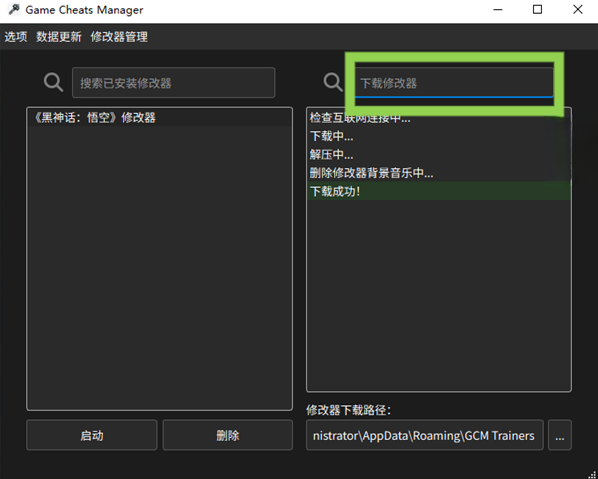The image size is (598, 479).
Task: Maximize the Game Cheats Manager window
Action: pyautogui.click(x=537, y=10)
